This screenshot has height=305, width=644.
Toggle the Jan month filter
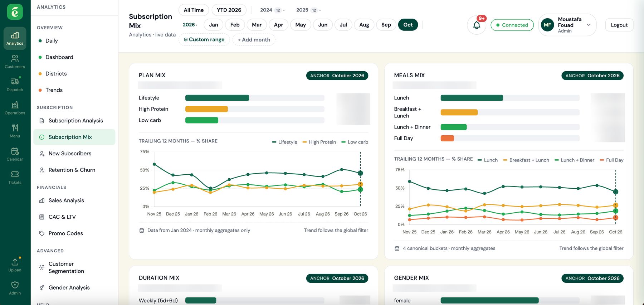pyautogui.click(x=214, y=25)
